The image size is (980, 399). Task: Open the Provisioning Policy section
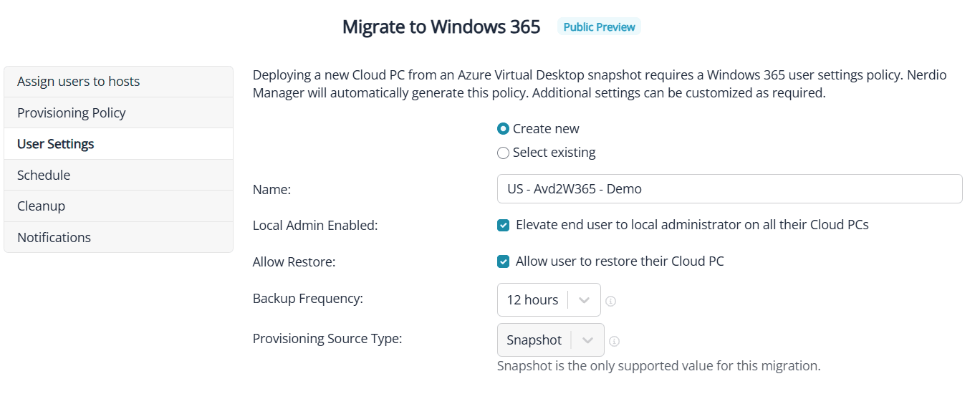[x=118, y=113]
